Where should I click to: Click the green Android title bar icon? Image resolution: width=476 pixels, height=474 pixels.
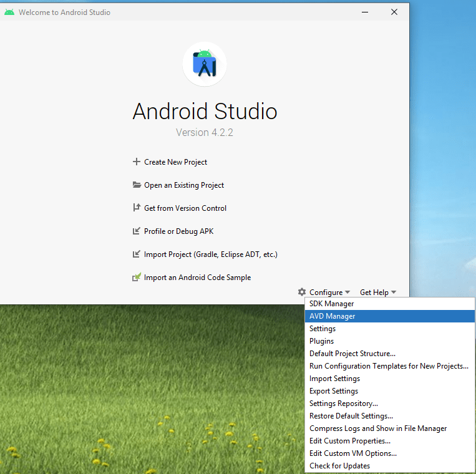tap(9, 12)
